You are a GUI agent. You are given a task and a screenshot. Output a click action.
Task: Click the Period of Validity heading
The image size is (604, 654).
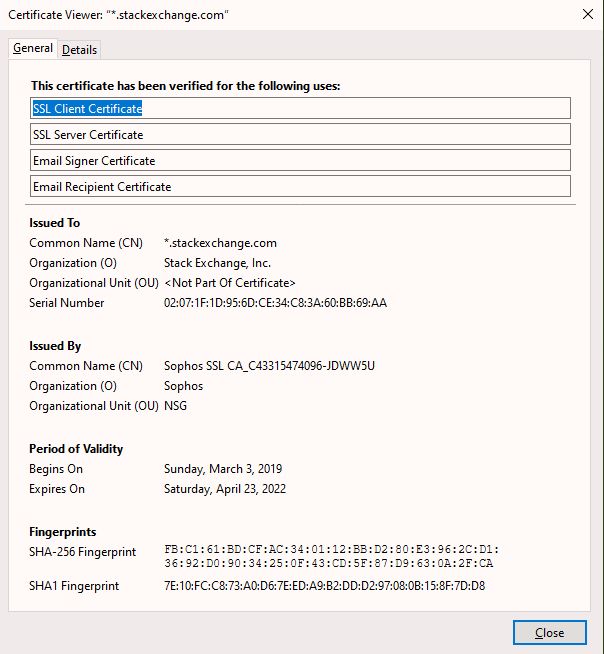pyautogui.click(x=76, y=449)
